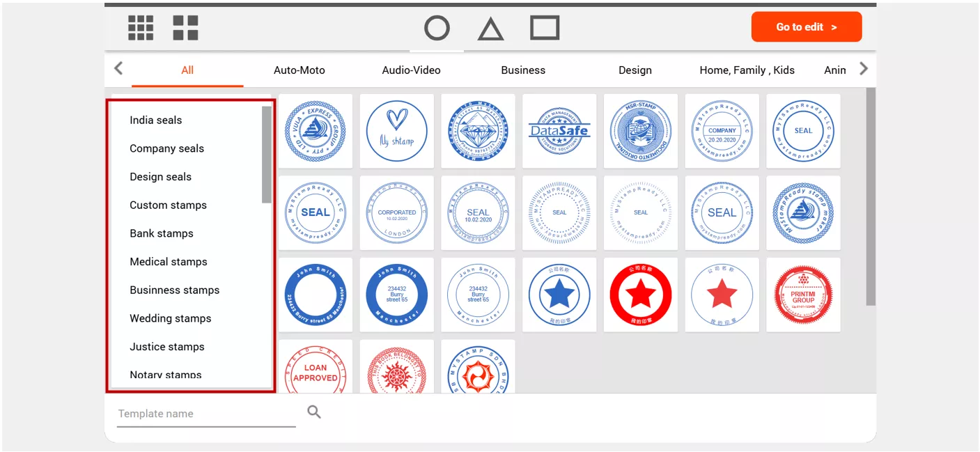Switch to the All templates tab
980x452 pixels.
point(187,70)
